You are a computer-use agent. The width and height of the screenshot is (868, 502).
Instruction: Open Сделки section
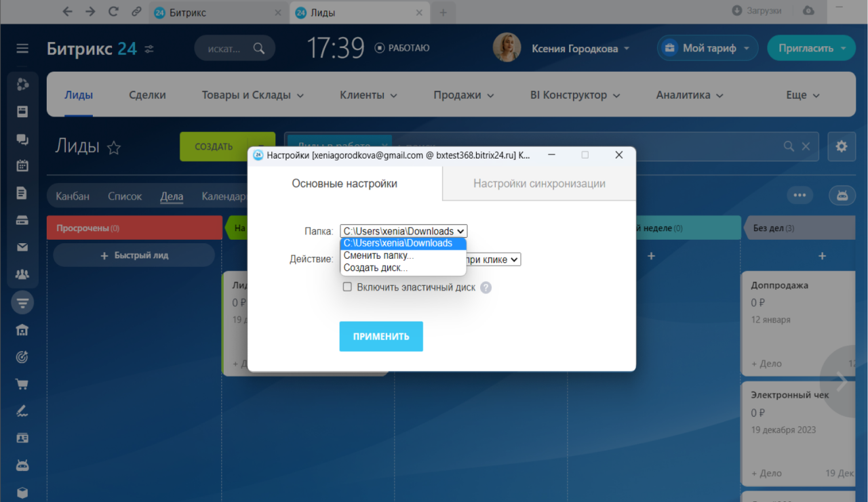147,96
